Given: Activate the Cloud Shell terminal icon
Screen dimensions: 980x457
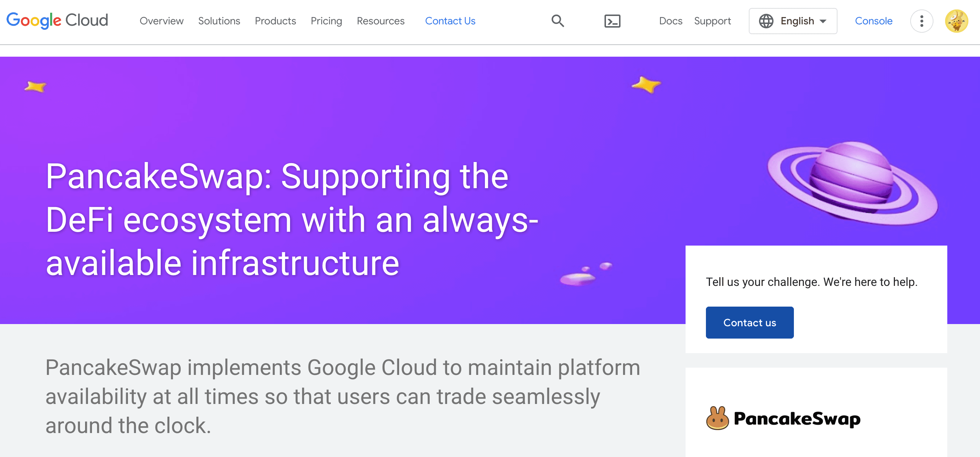Looking at the screenshot, I should pos(612,21).
